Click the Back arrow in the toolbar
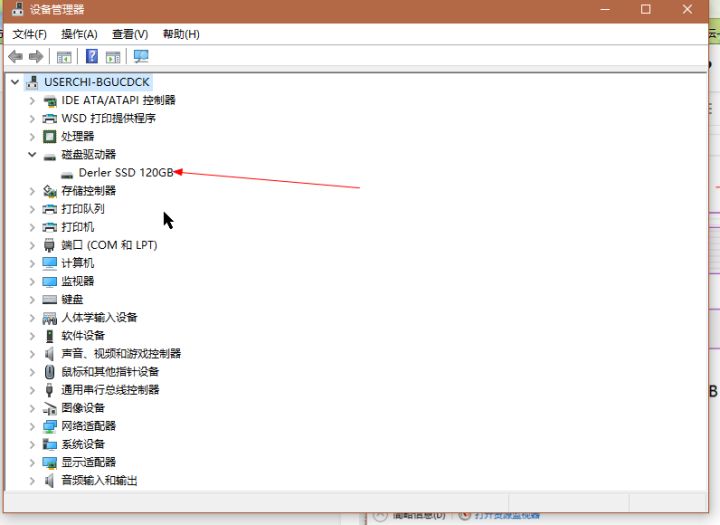 tap(15, 57)
